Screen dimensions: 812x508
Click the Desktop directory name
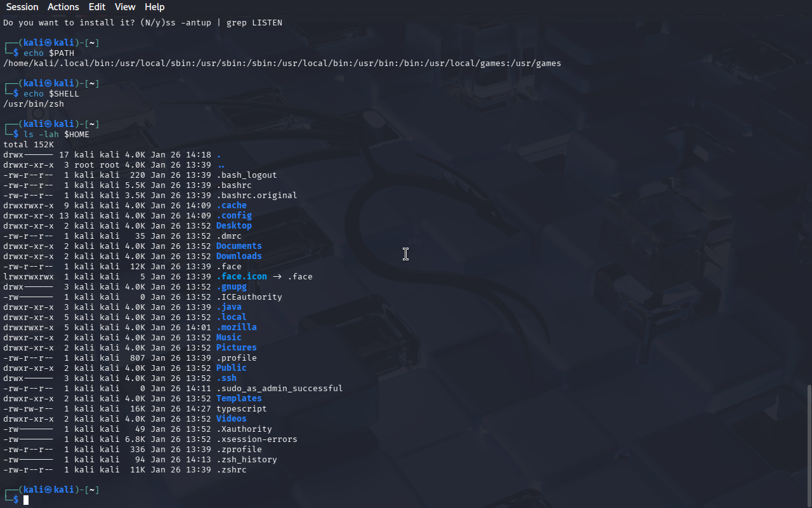233,226
